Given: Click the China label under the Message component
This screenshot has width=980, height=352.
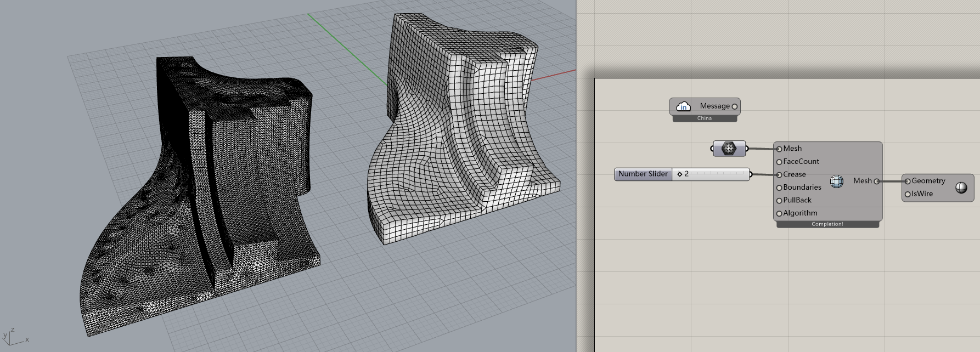Looking at the screenshot, I should (x=705, y=118).
